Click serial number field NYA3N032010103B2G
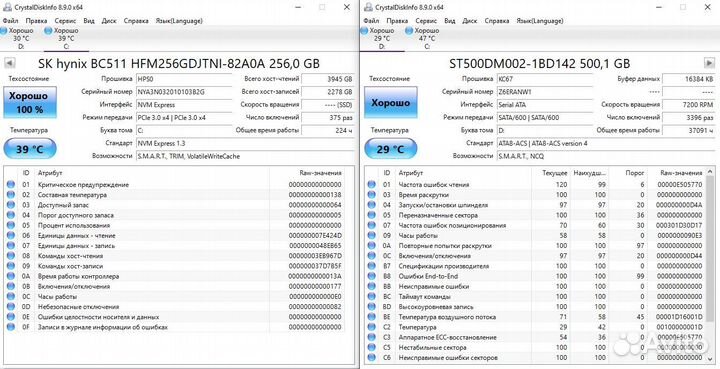This screenshot has width=720, height=369. click(x=184, y=91)
